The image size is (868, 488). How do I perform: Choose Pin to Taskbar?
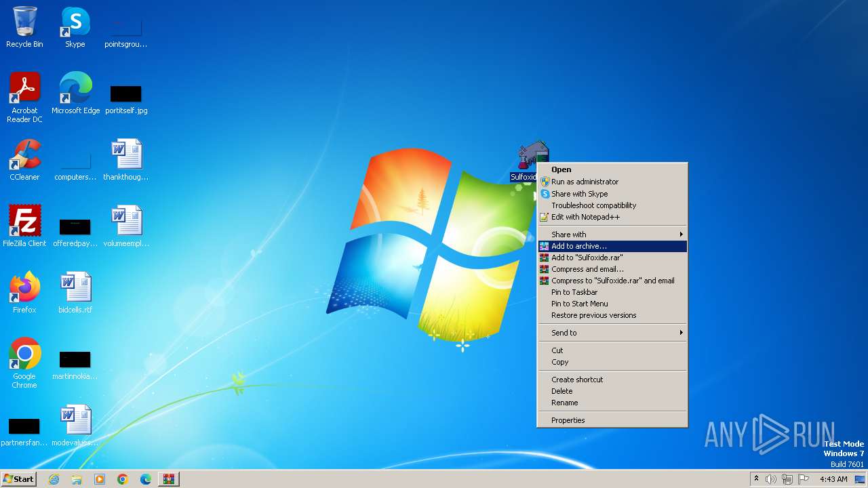(612, 292)
